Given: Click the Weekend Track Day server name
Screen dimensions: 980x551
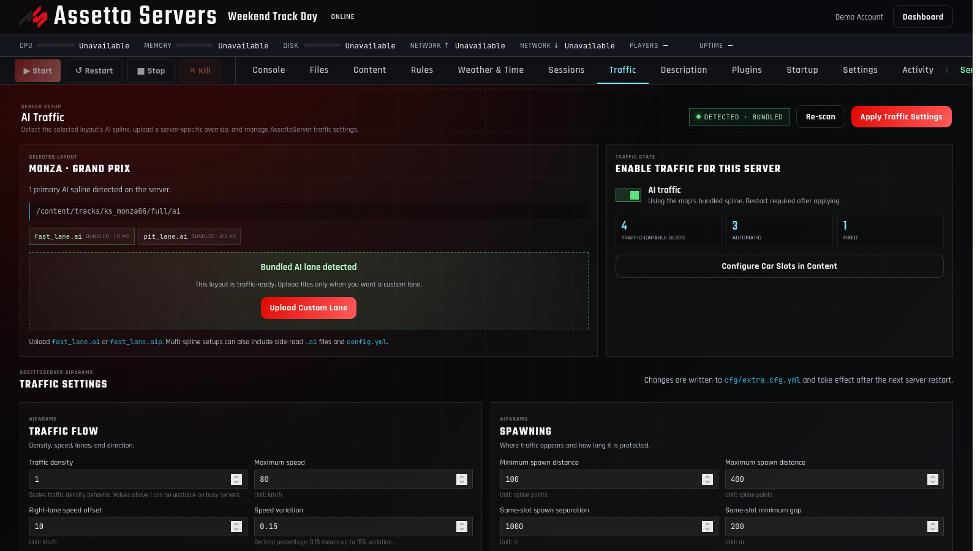Looking at the screenshot, I should (x=273, y=17).
